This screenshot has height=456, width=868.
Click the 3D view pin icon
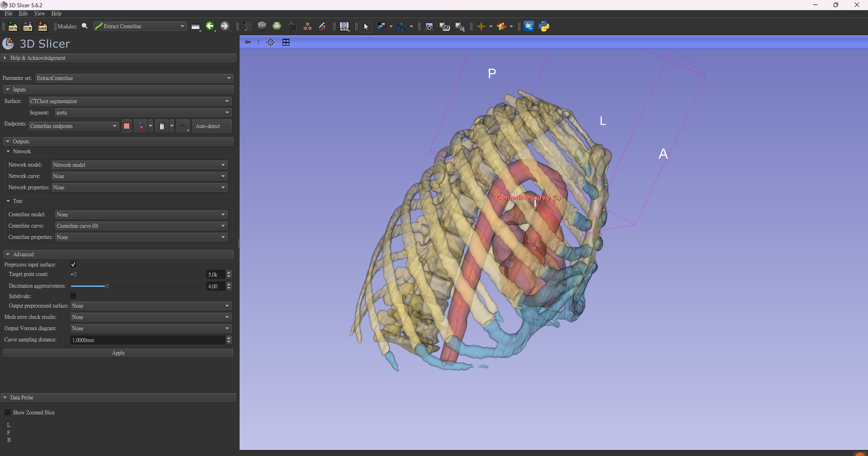click(x=248, y=42)
